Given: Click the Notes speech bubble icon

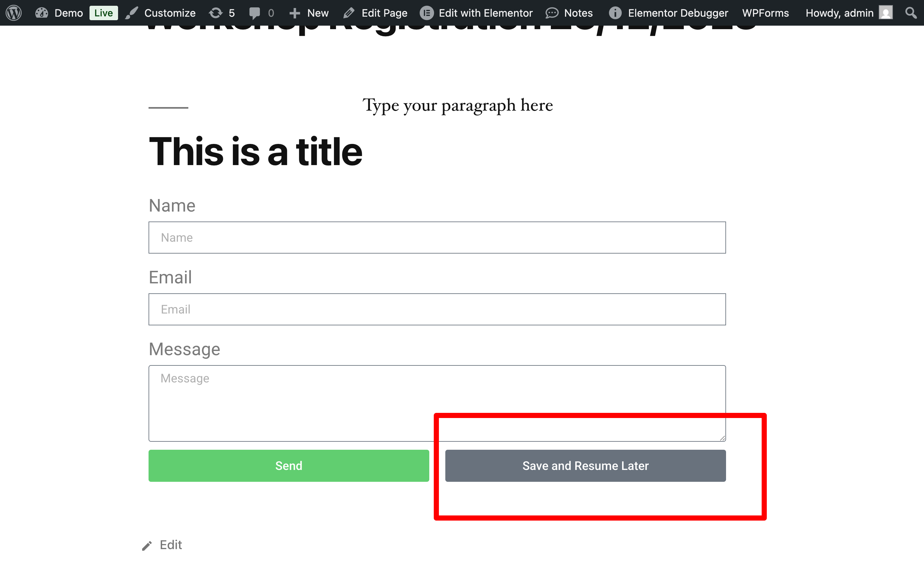Looking at the screenshot, I should [x=552, y=13].
